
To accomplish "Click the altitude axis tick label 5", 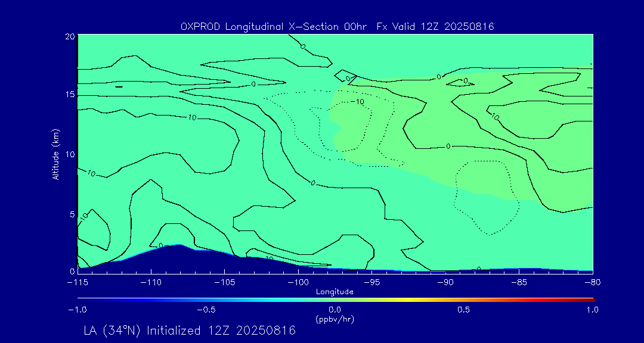I will click(x=72, y=214).
